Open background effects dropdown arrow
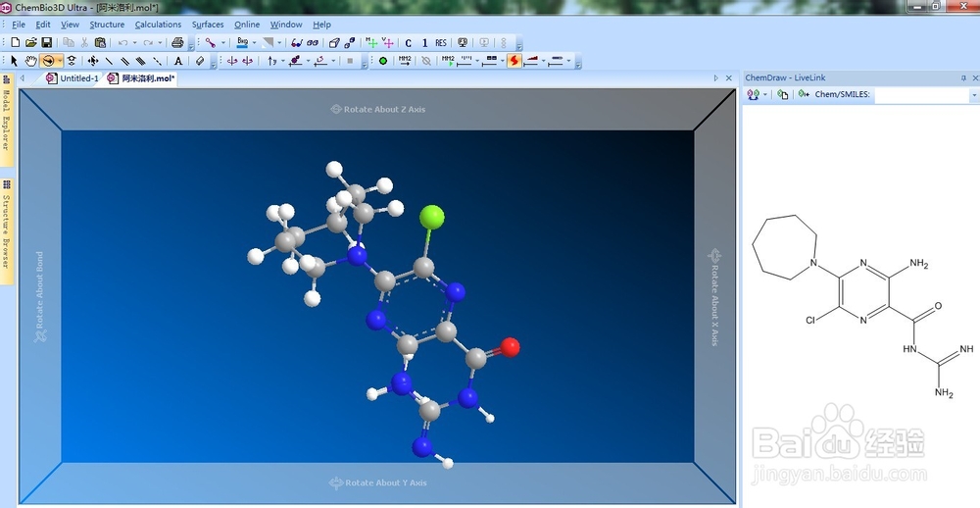Viewport: 980px width, 508px height. [x=279, y=42]
